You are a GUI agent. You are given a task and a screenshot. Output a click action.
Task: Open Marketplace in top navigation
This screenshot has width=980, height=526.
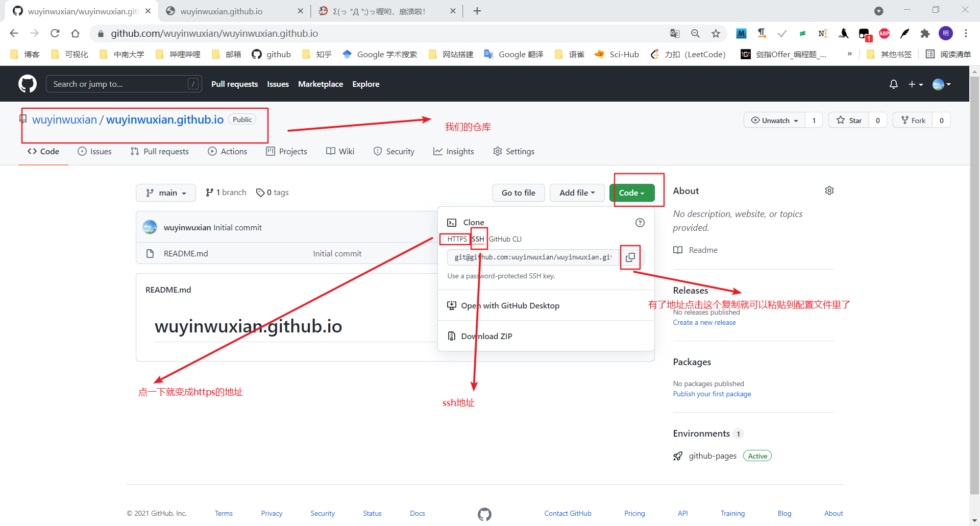[x=321, y=84]
